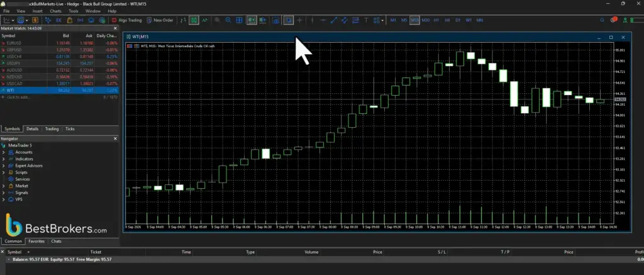Open the profiles dropdown in toolbar
This screenshot has height=275, width=644.
tap(26, 20)
